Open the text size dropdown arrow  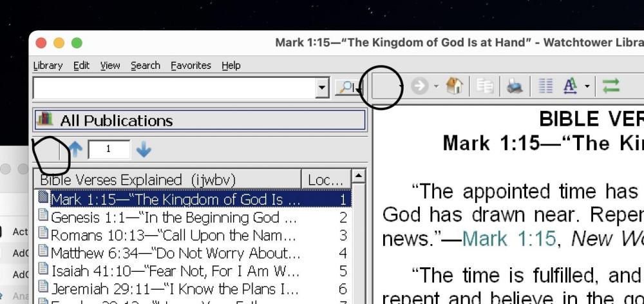pyautogui.click(x=587, y=86)
